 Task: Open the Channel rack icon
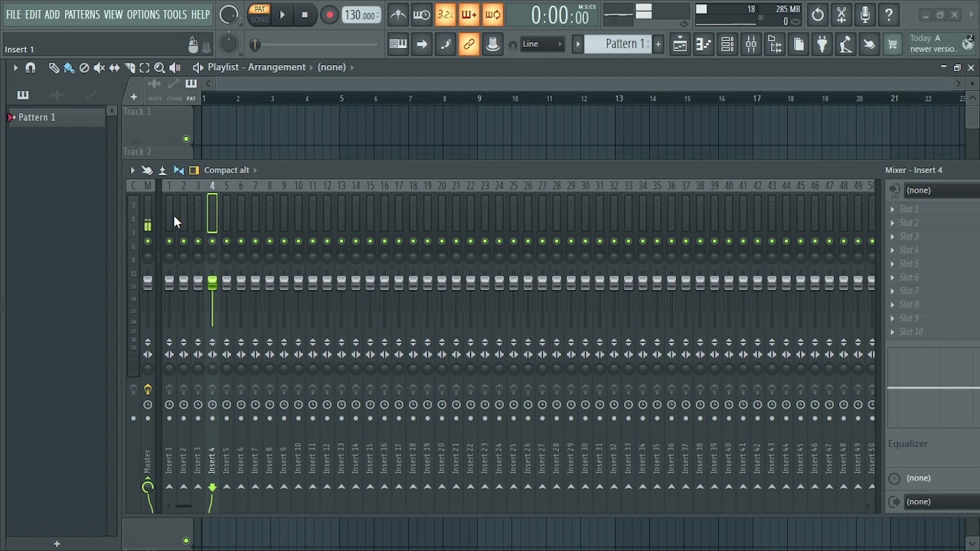point(727,44)
